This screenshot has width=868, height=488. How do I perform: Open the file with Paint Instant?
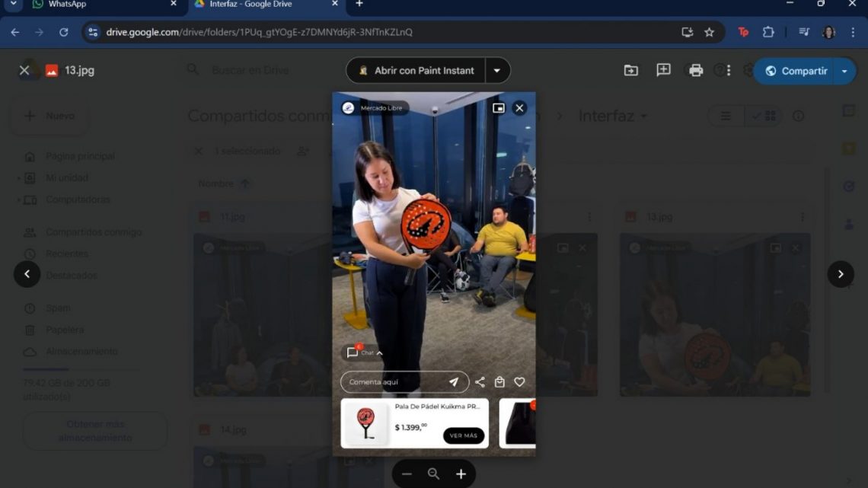point(421,69)
